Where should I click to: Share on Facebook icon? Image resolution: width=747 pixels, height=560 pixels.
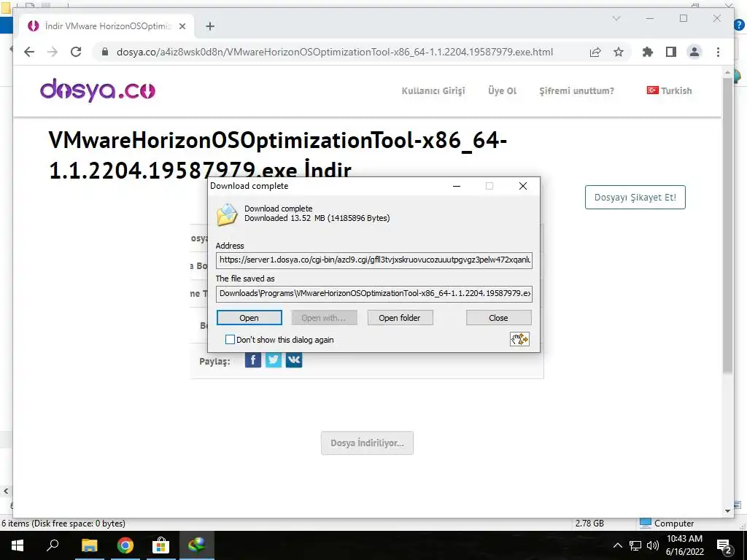253,360
